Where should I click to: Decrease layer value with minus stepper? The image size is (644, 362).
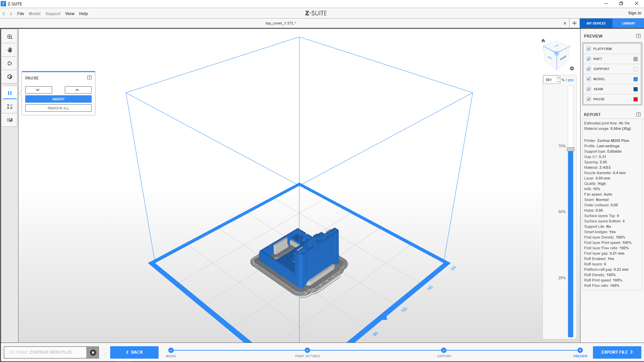(558, 82)
